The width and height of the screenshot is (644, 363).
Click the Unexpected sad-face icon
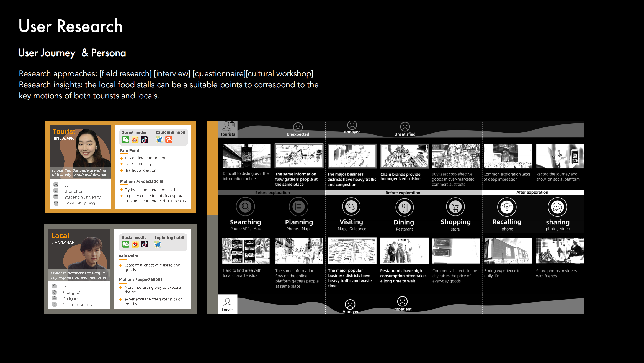coord(298,127)
